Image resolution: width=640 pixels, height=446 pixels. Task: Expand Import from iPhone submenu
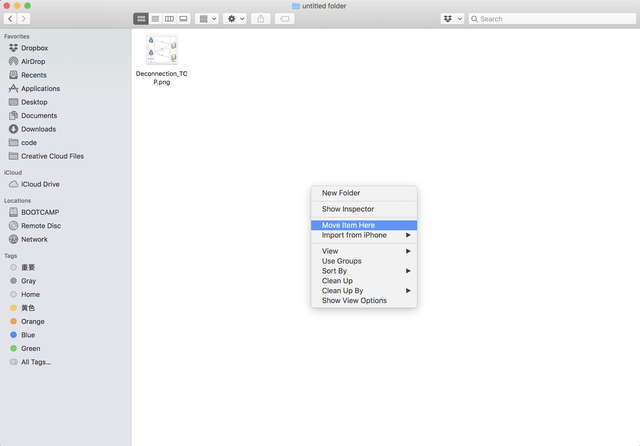pyautogui.click(x=364, y=235)
